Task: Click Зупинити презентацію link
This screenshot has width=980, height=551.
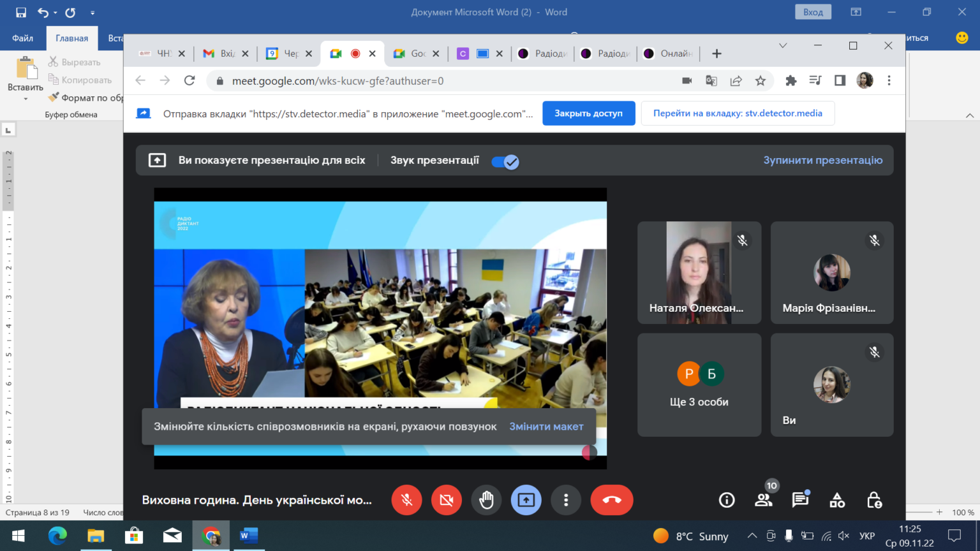Action: click(823, 161)
